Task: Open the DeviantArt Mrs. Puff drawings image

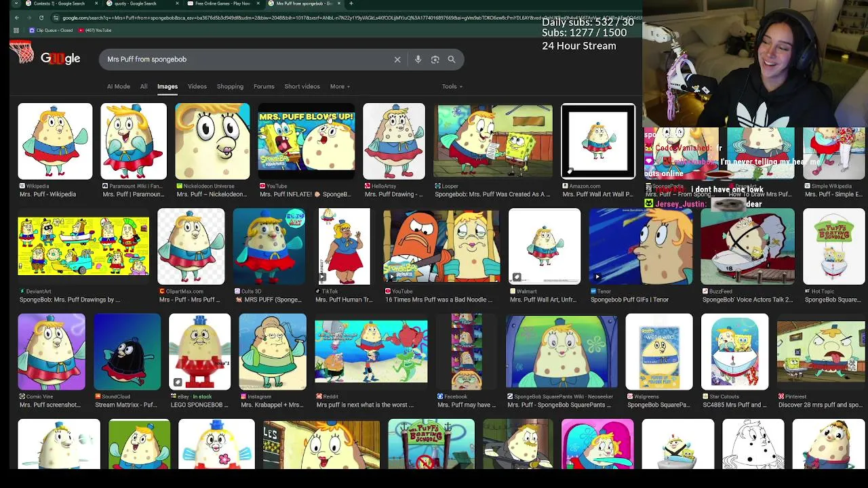Action: pyautogui.click(x=83, y=246)
